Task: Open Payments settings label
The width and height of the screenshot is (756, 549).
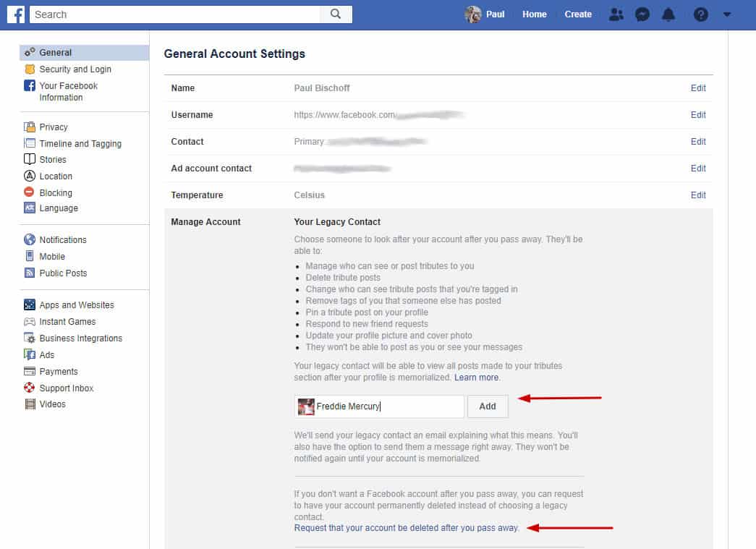Action: (59, 371)
